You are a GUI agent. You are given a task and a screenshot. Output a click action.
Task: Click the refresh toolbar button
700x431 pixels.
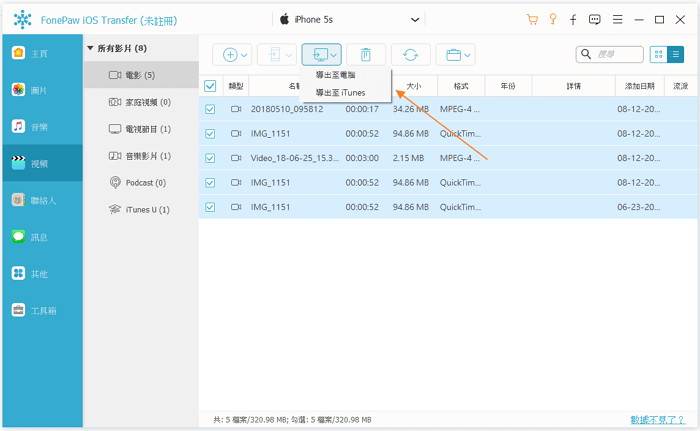coord(410,55)
